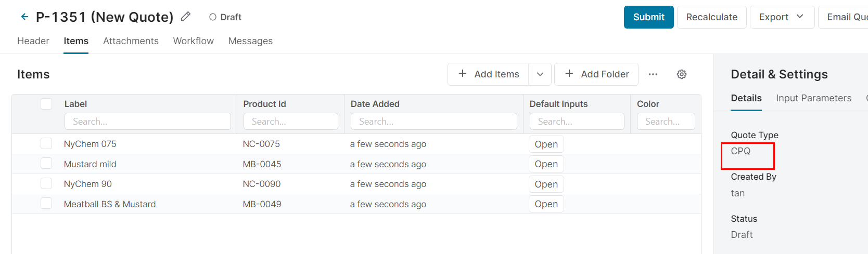Open the three-dot more options menu
This screenshot has width=868, height=254.
[653, 74]
